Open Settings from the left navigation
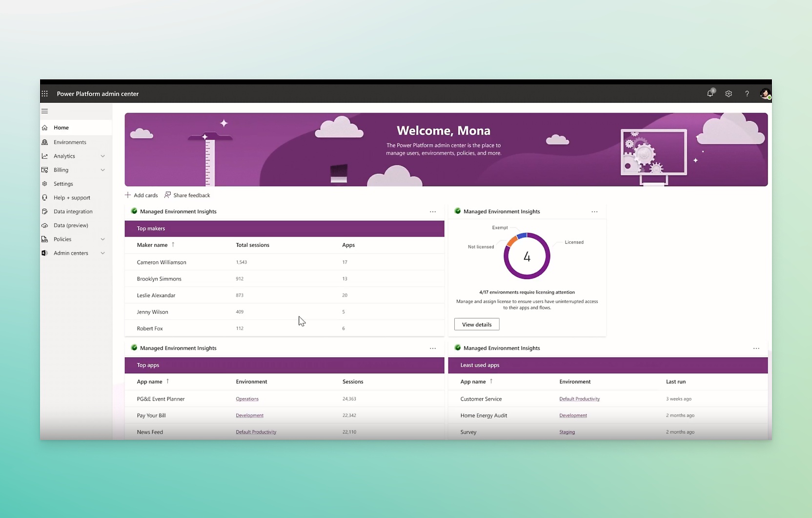Screen dimensions: 812x518 pos(62,183)
